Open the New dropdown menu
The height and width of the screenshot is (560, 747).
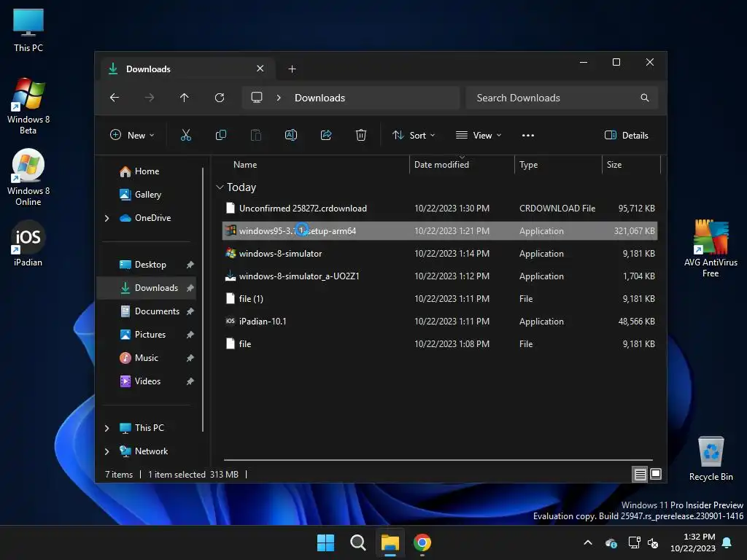point(132,135)
